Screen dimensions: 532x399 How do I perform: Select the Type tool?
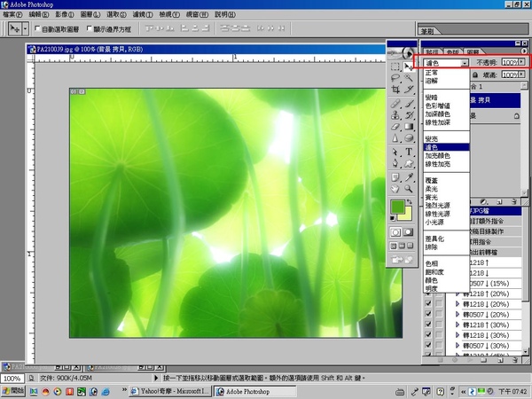(x=409, y=152)
